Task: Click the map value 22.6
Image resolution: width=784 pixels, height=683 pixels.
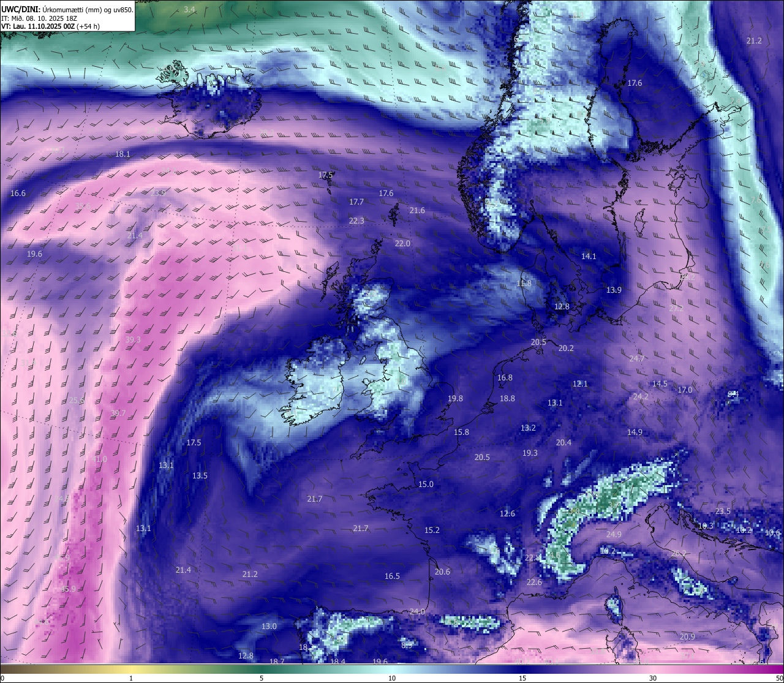Action: click(534, 583)
